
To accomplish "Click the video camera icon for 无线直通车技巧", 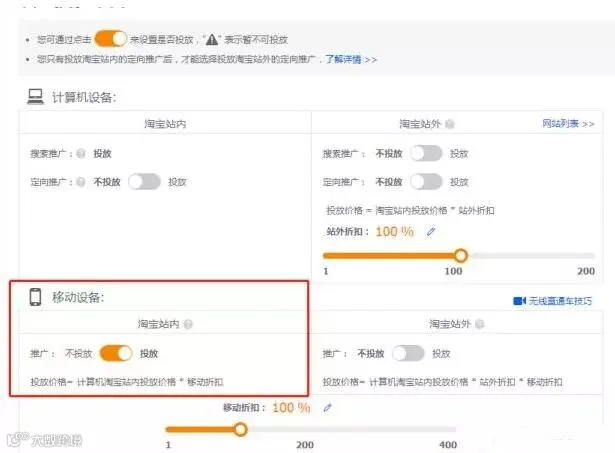I will (x=519, y=301).
